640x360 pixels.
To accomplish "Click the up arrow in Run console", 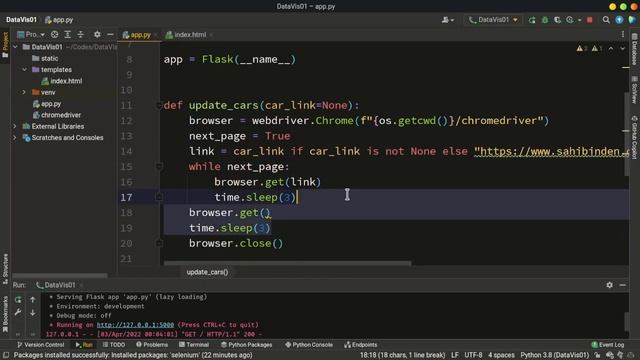I will click(x=33, y=300).
